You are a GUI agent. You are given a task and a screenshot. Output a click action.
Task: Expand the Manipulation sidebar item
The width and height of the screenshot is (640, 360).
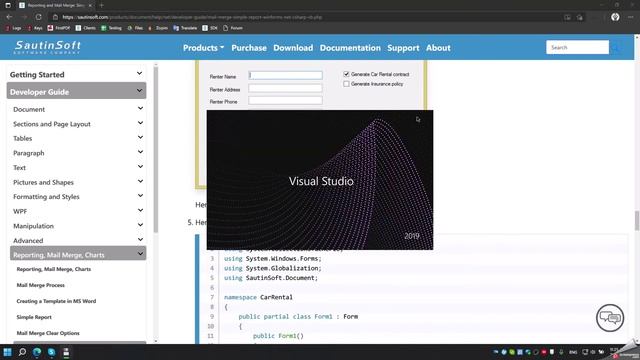[140, 225]
